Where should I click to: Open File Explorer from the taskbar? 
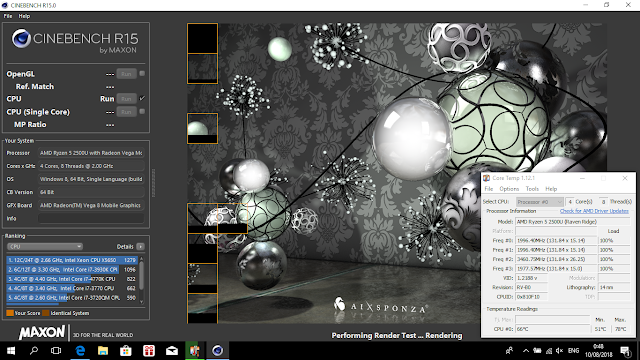pyautogui.click(x=103, y=351)
